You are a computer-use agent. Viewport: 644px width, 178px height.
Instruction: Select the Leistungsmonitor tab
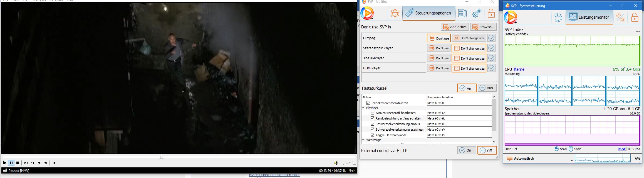589,17
